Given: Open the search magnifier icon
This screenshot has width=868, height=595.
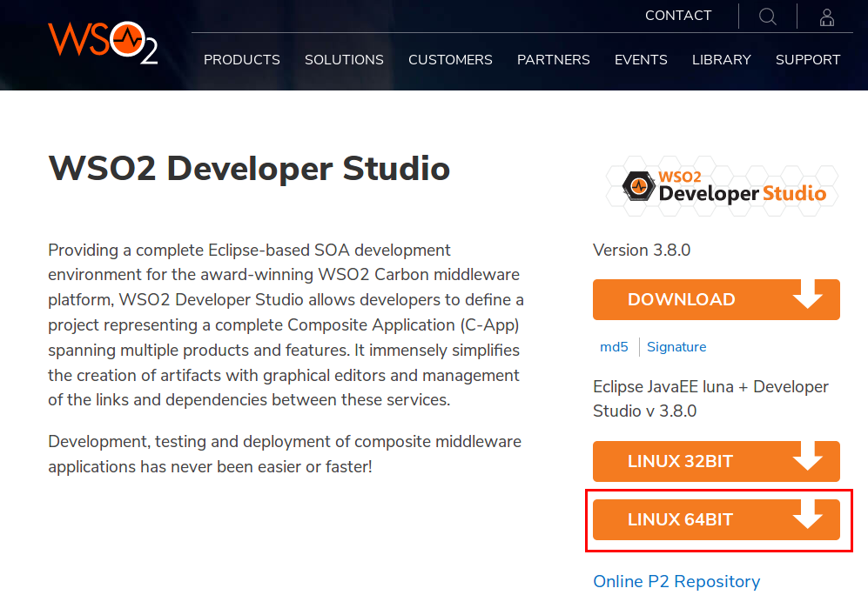Looking at the screenshot, I should click(x=767, y=17).
